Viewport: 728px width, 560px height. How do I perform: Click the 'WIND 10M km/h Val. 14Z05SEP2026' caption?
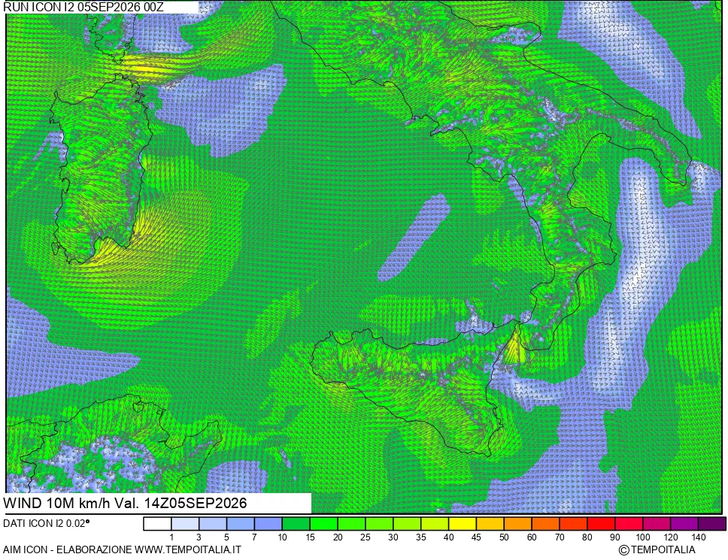click(x=125, y=504)
